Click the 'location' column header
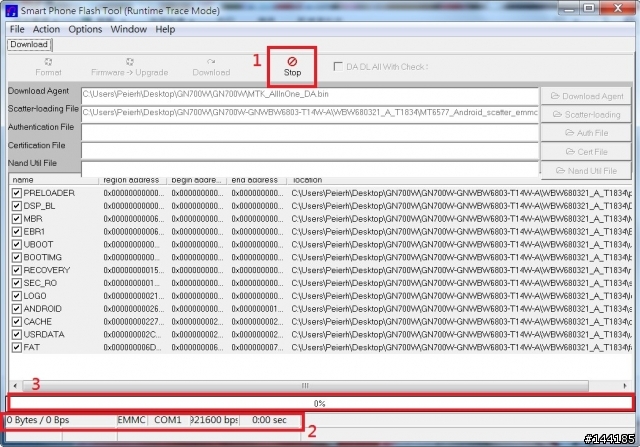This screenshot has width=640, height=447. point(459,180)
